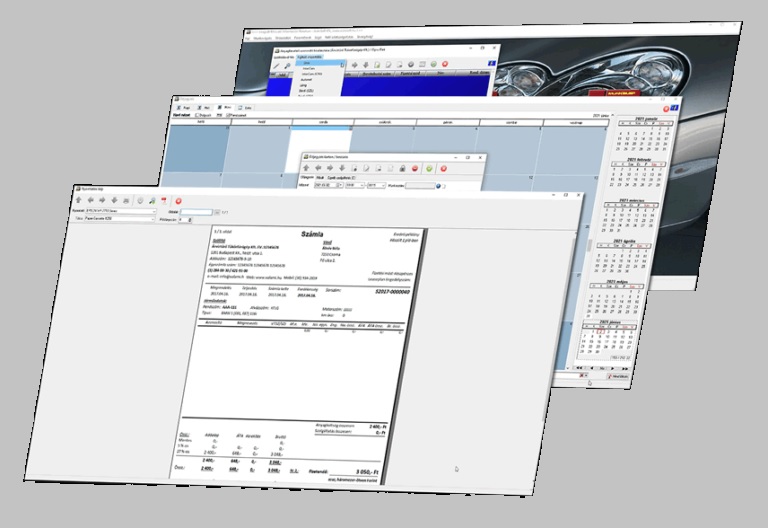Click the red close icon in import window toolbar
The image size is (768, 528).
point(445,64)
